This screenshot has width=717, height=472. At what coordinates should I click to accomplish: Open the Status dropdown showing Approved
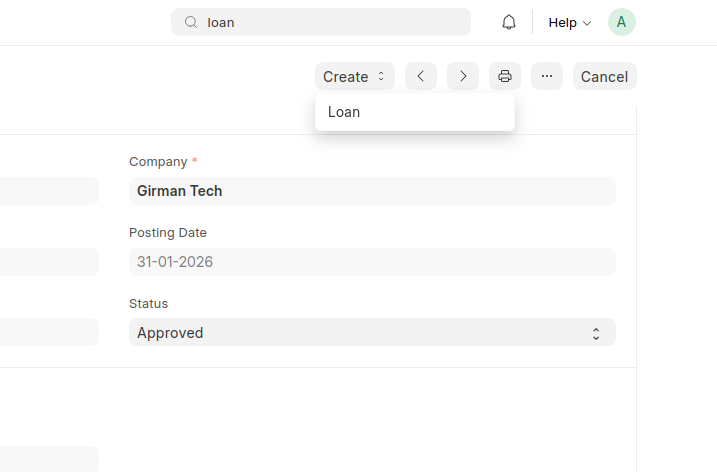tap(372, 332)
